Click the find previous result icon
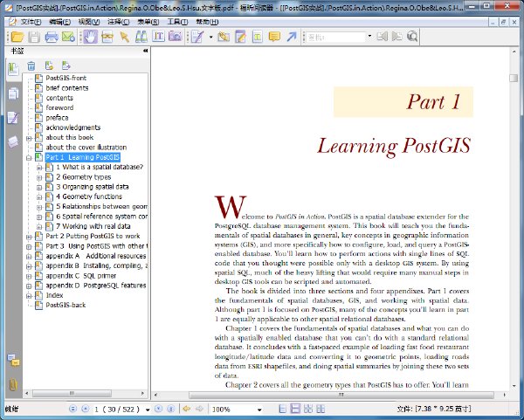 click(x=383, y=36)
